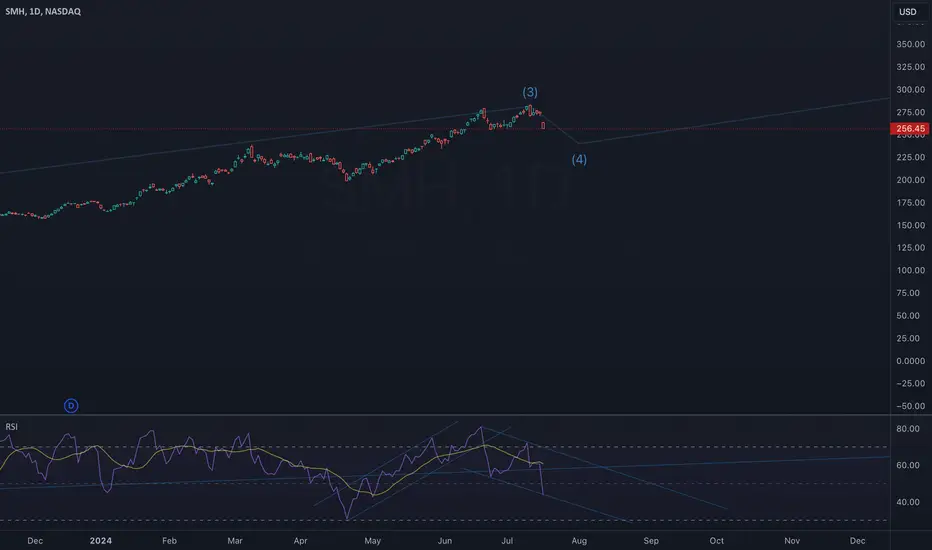The height and width of the screenshot is (550, 932).
Task: Click the blue D dividend marker icon
Action: 71,406
